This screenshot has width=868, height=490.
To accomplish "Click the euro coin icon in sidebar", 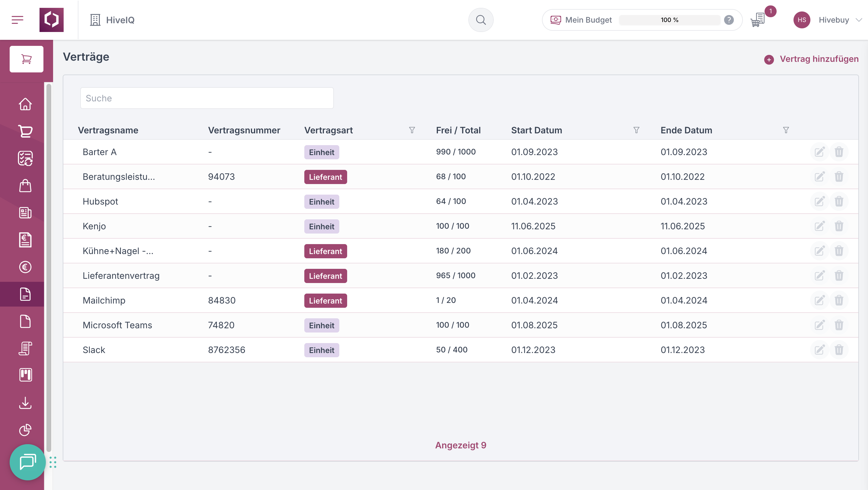I will pos(25,267).
